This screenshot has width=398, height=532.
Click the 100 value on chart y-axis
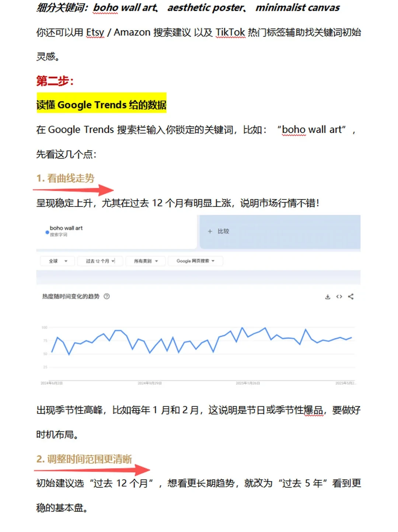(x=45, y=327)
